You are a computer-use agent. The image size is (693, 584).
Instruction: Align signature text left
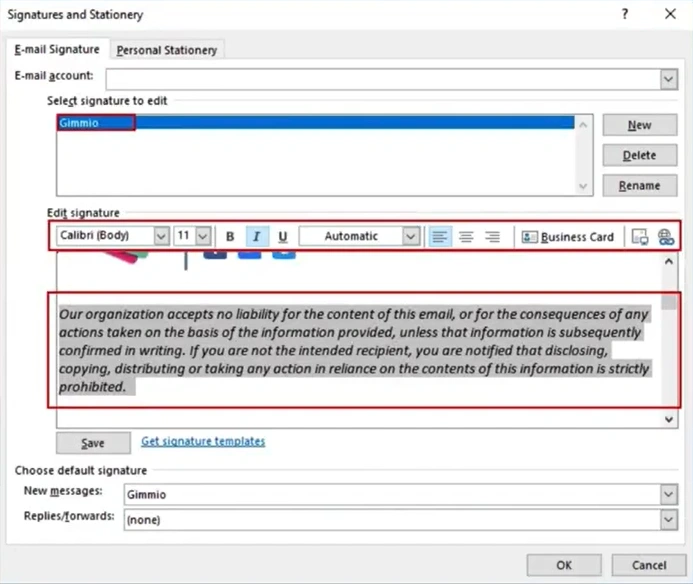[x=440, y=237]
